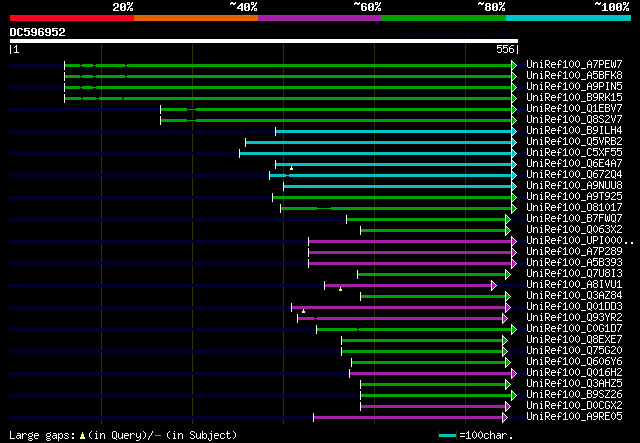
Task: Click the UniRef100_A9NUU8 label
Action: [x=574, y=186]
